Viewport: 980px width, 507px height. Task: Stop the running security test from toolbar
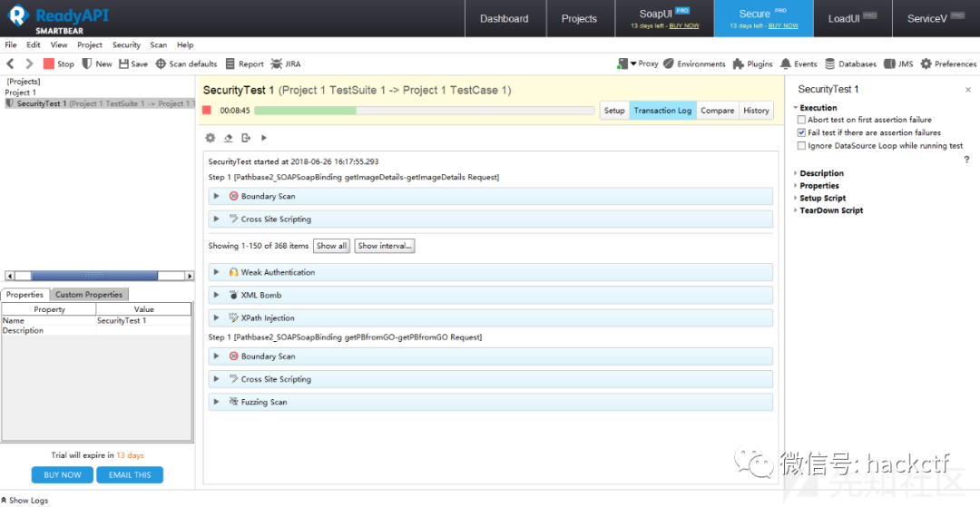58,63
